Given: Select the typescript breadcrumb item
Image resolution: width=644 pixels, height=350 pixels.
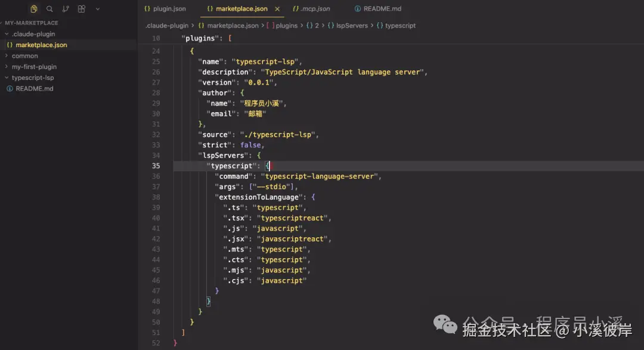Looking at the screenshot, I should click(x=400, y=26).
